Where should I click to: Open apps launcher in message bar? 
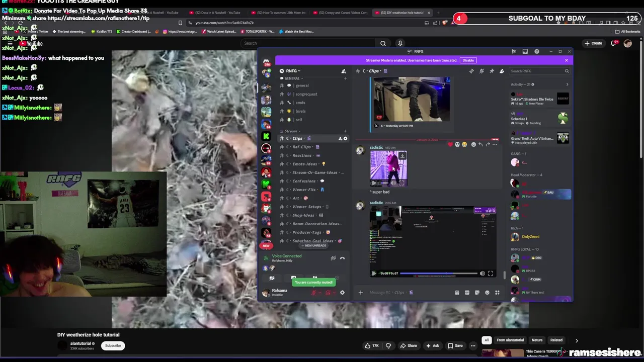[497, 293]
